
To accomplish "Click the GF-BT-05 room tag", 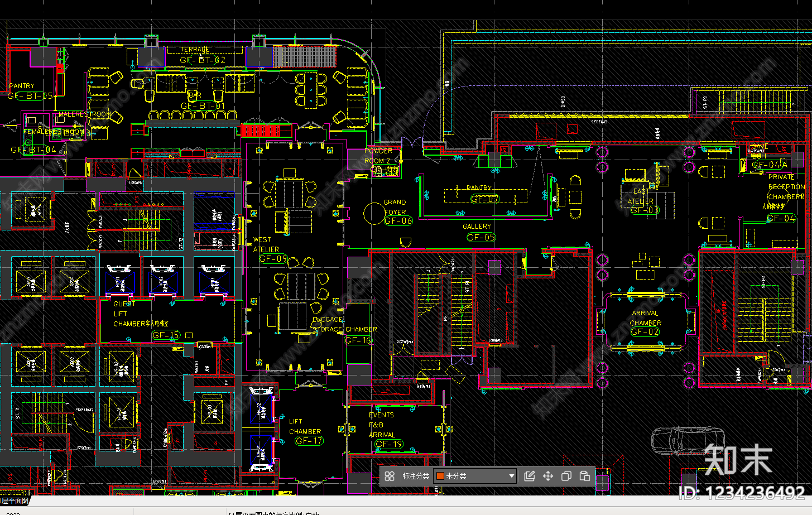I will click(31, 96).
